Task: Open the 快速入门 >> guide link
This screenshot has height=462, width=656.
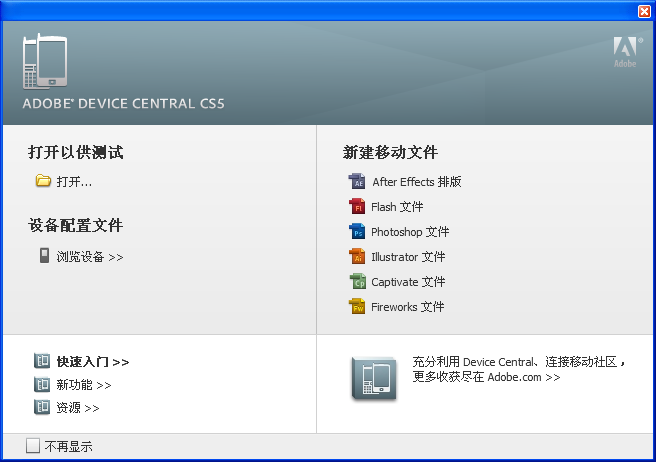Action: (93, 362)
